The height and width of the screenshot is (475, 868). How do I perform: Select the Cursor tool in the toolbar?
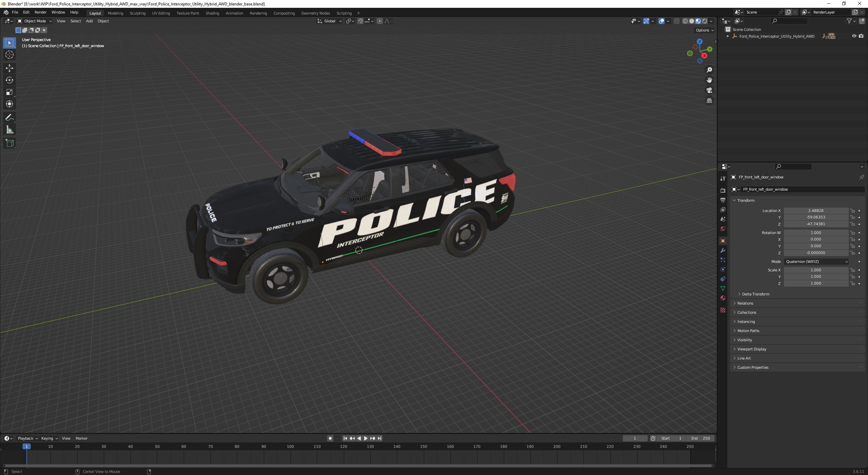(9, 55)
